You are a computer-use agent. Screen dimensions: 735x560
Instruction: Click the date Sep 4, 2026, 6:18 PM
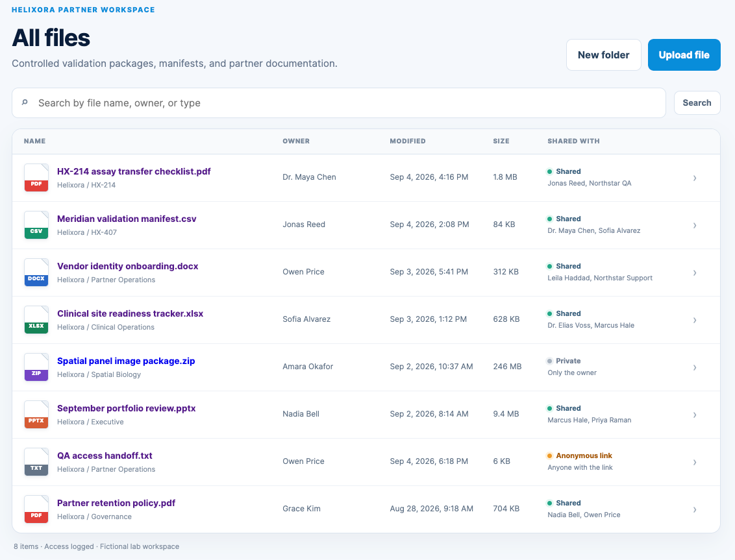click(x=429, y=461)
